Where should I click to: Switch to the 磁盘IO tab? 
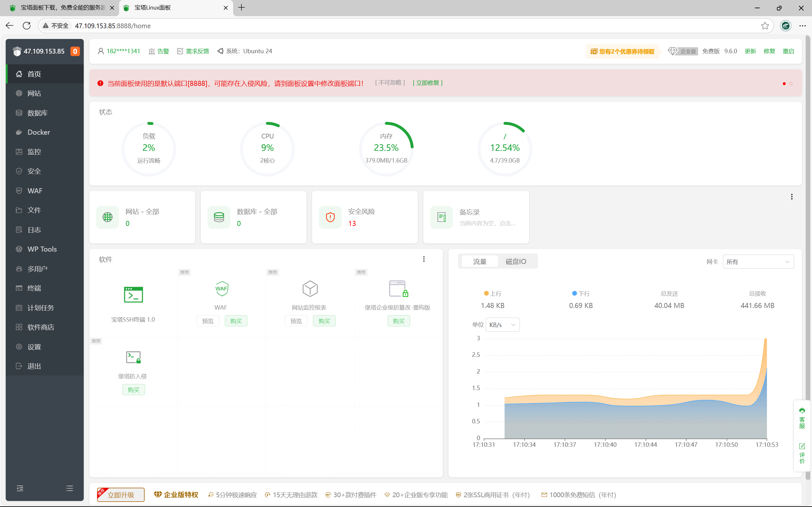pos(516,261)
